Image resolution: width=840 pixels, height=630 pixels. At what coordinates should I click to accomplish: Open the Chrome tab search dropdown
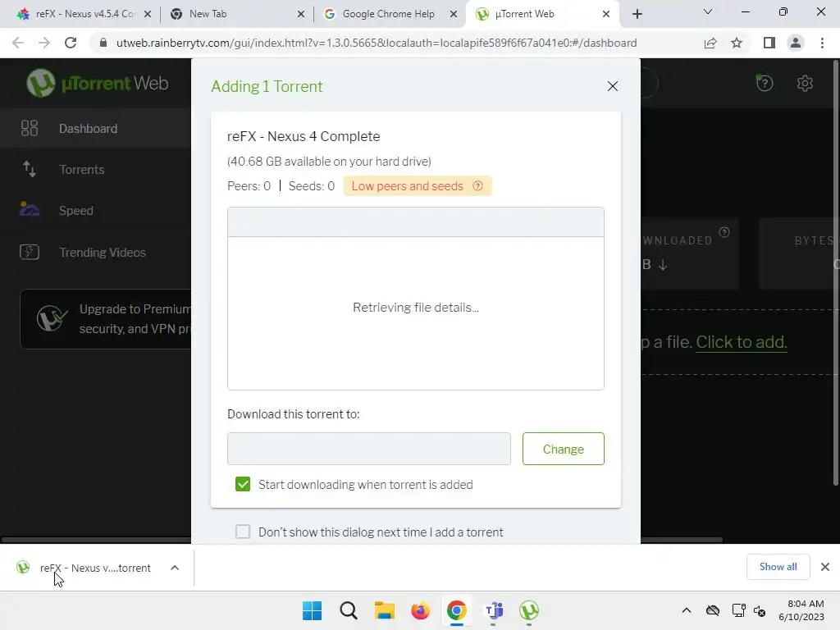tap(708, 11)
